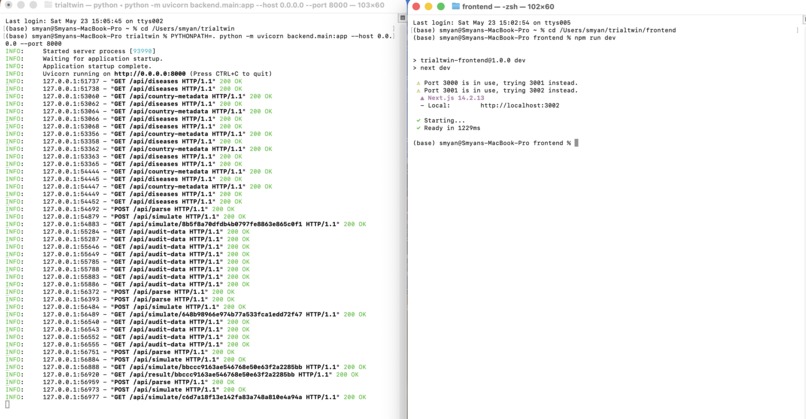Click the port 51737 GET /api/diseases log
Viewport: 806px width, 419px height.
tap(123, 81)
